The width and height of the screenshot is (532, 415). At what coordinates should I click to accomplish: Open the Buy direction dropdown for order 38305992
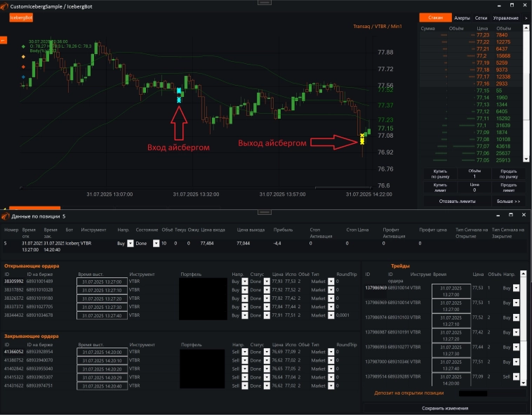[x=245, y=282]
